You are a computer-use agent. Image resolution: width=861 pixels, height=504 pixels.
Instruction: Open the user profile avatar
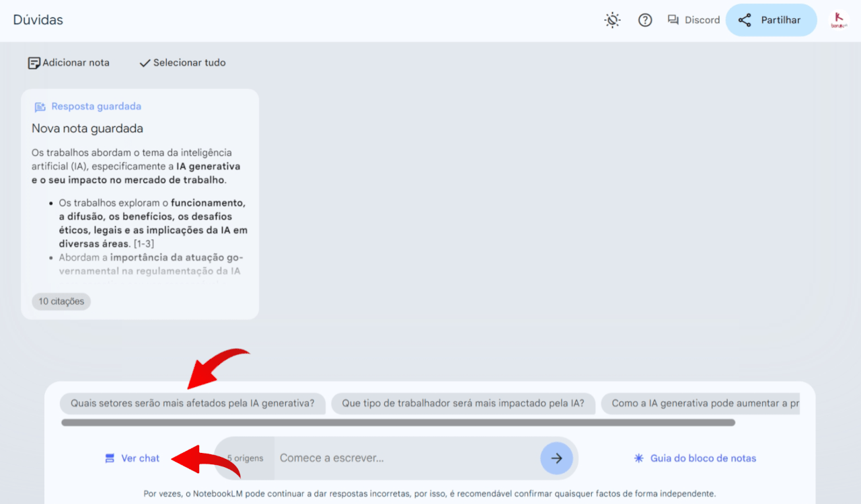pyautogui.click(x=839, y=20)
